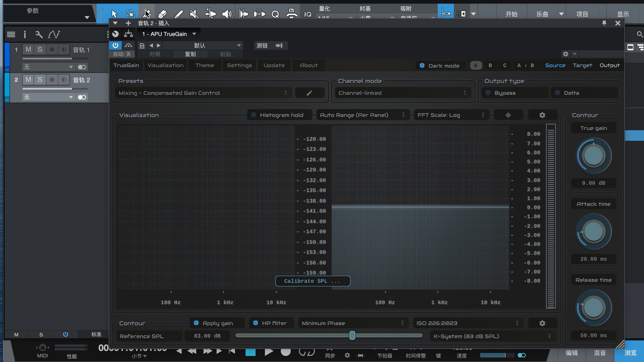Open K-System (83 dB SPL) dropdown
This screenshot has width=644, height=362.
point(492,336)
